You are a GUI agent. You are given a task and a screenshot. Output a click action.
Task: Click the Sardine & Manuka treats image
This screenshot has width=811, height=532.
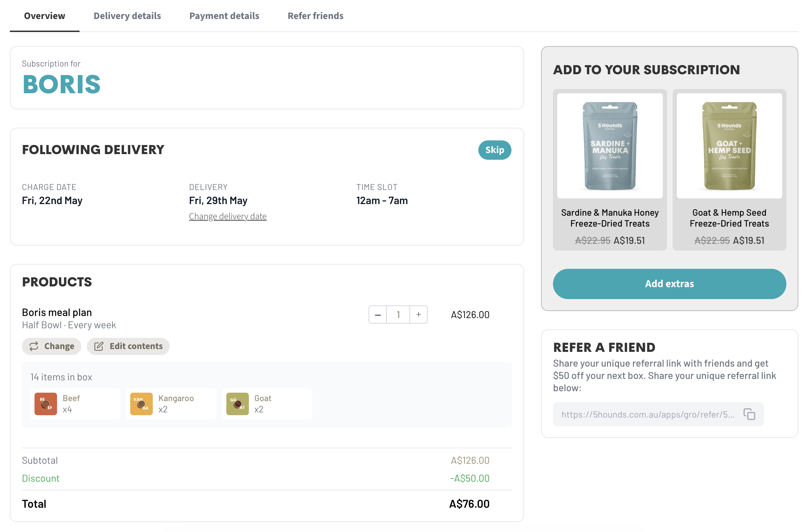click(x=610, y=146)
